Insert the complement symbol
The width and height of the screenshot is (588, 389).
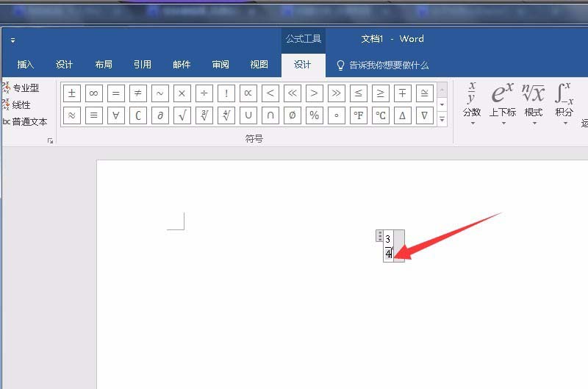tap(138, 115)
